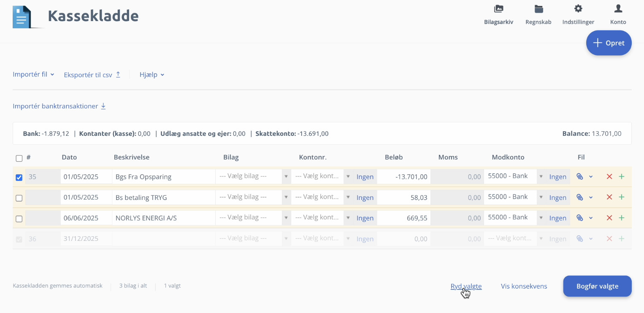This screenshot has width=644, height=313.
Task: Delete the Bs betaling TRYG row
Action: click(609, 197)
